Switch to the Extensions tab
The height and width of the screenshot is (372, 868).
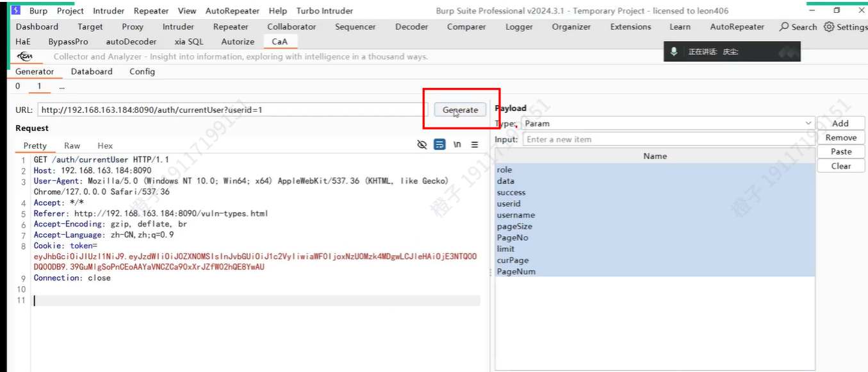pos(631,27)
